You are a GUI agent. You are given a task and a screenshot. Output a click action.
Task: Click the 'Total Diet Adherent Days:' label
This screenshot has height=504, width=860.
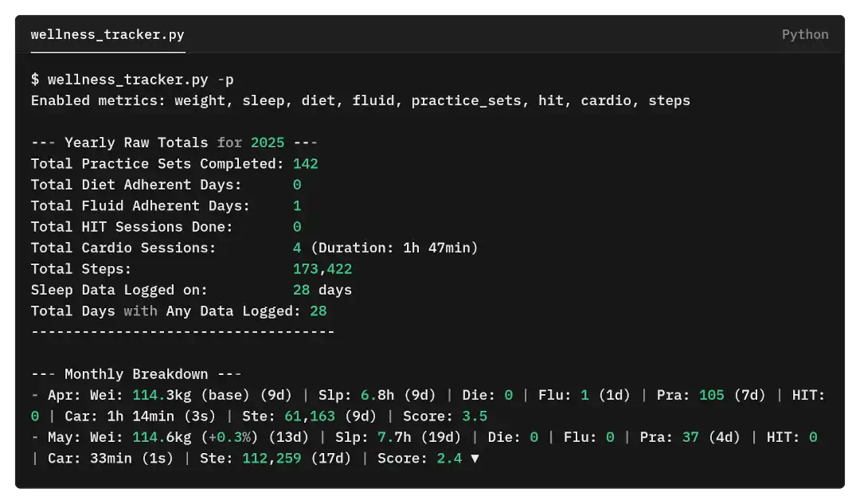click(136, 185)
